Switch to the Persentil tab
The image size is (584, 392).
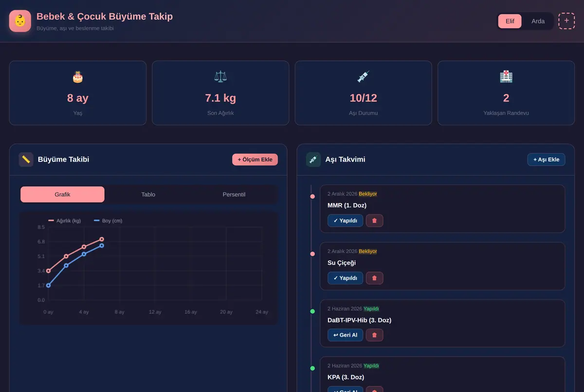pyautogui.click(x=234, y=195)
